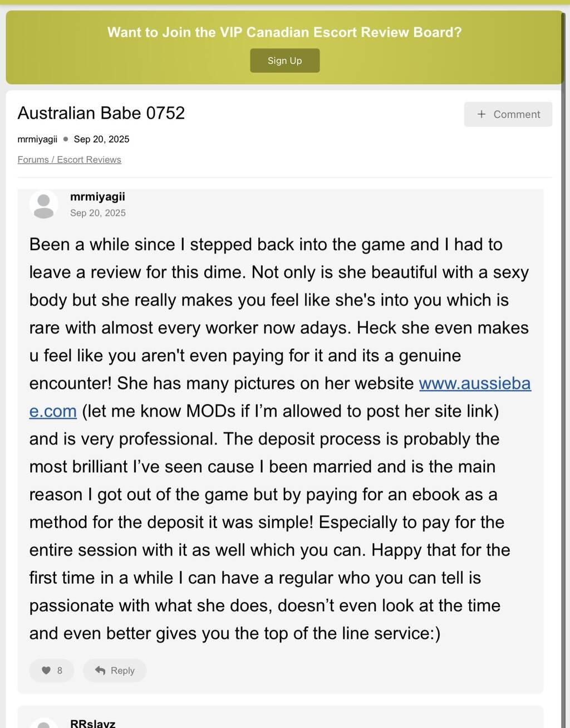The width and height of the screenshot is (570, 728).
Task: Click the VIP Review Board banner heading
Action: [x=284, y=32]
